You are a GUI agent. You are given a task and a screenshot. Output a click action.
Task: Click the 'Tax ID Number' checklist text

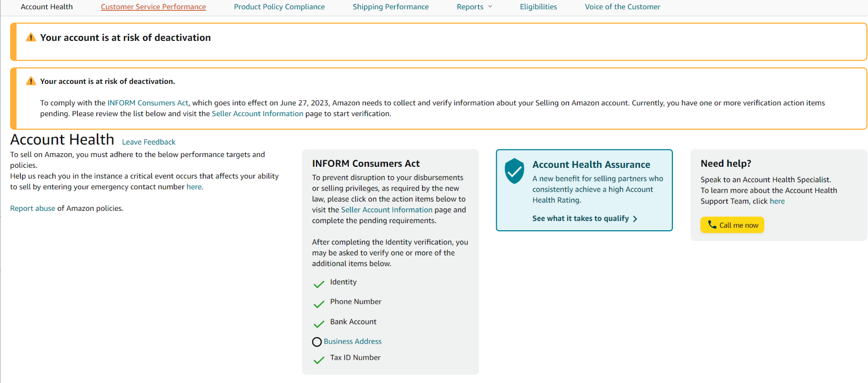[355, 358]
